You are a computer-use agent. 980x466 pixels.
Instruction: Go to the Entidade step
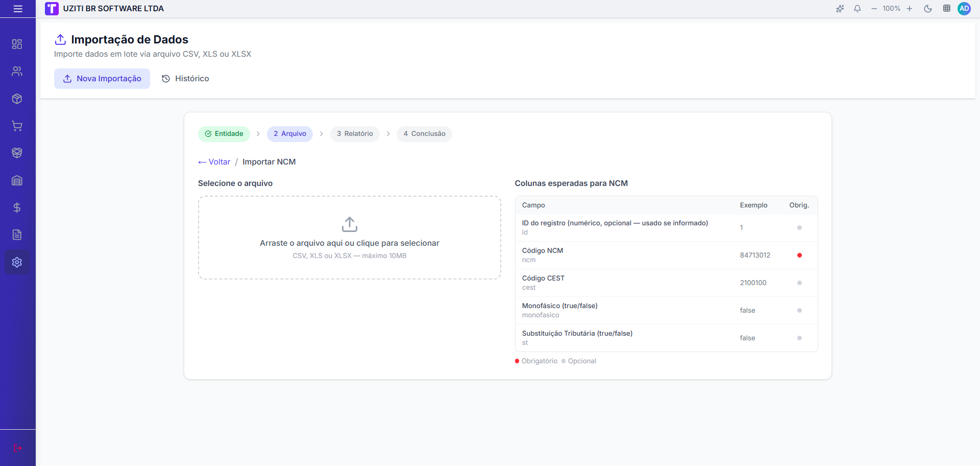(x=224, y=134)
